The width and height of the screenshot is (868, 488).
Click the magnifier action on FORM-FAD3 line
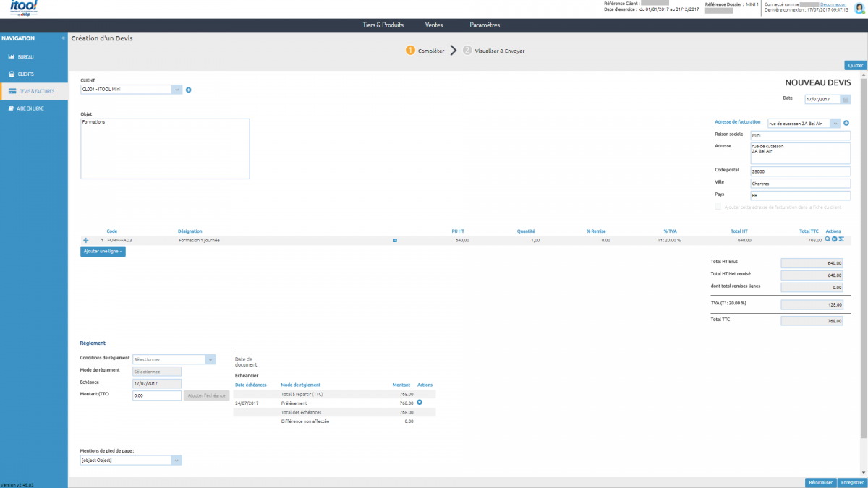pos(827,239)
